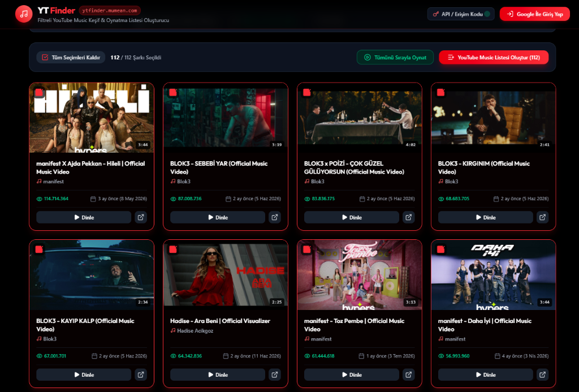This screenshot has height=392, width=579.
Task: Play KIRGINIM with Dinle button
Action: [486, 217]
